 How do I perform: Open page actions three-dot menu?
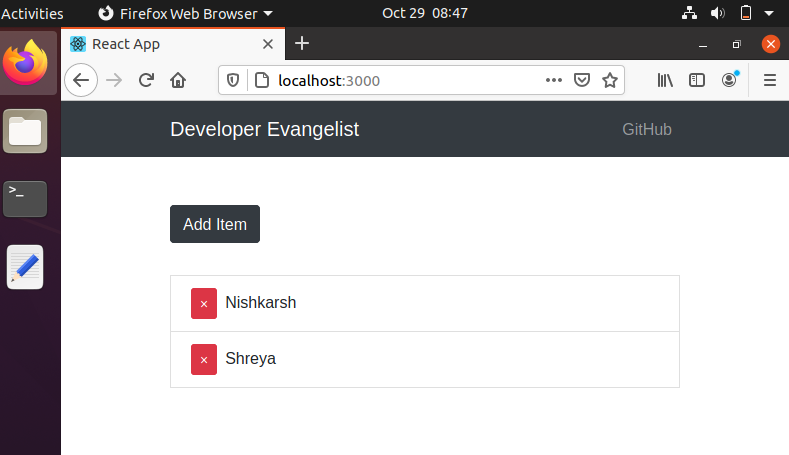point(554,80)
